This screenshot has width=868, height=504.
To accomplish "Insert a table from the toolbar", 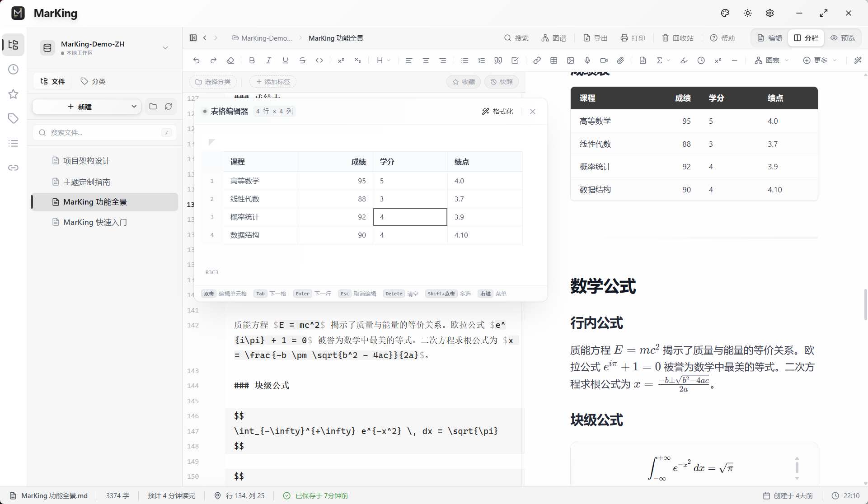I will click(x=554, y=61).
